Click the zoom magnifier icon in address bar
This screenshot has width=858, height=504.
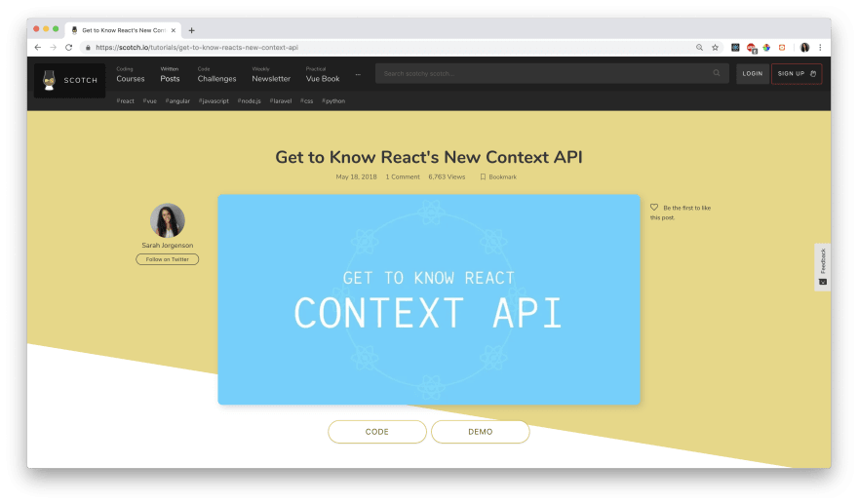click(x=699, y=48)
